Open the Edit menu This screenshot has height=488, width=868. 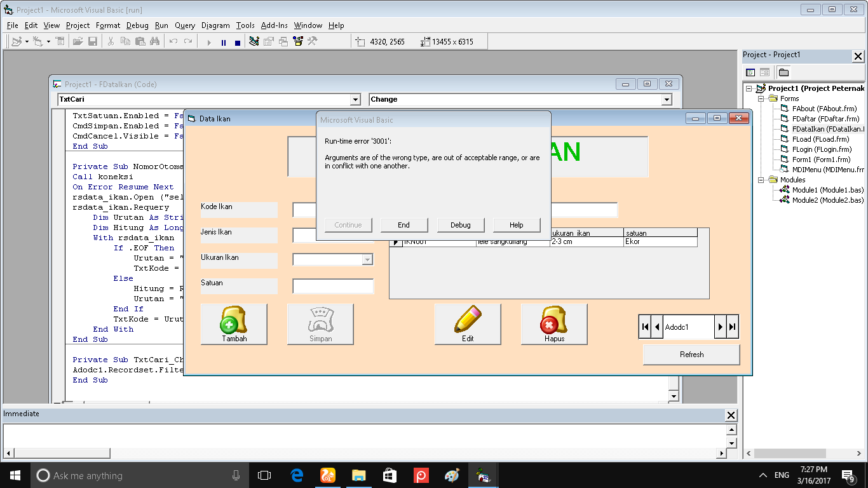pos(31,25)
